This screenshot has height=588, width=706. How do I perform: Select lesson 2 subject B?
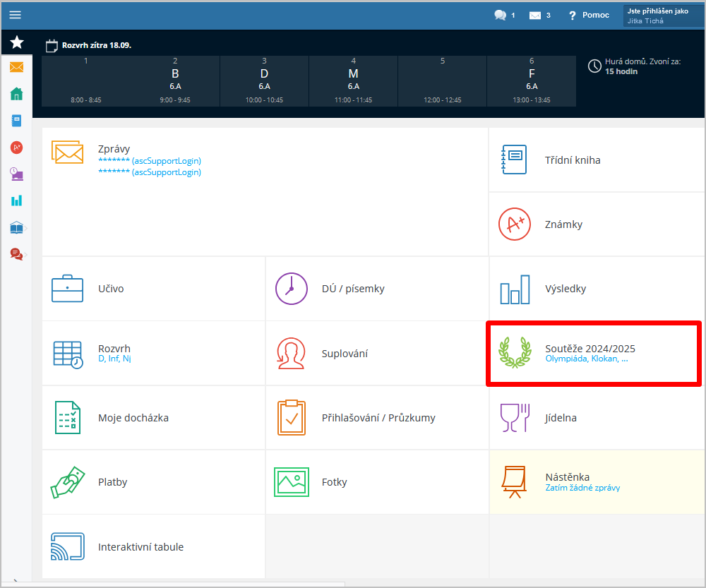pyautogui.click(x=175, y=81)
